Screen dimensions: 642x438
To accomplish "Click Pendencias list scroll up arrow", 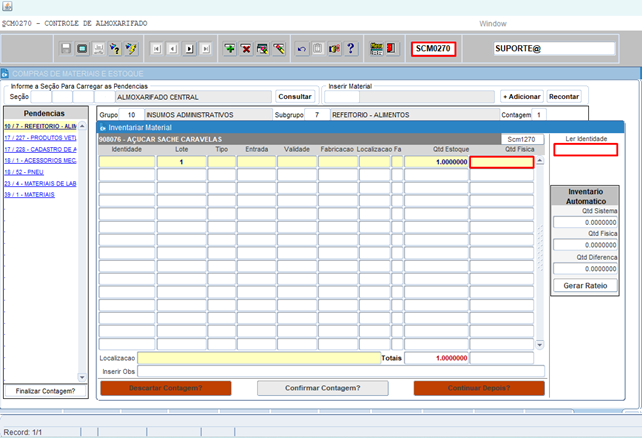I will click(x=82, y=126).
